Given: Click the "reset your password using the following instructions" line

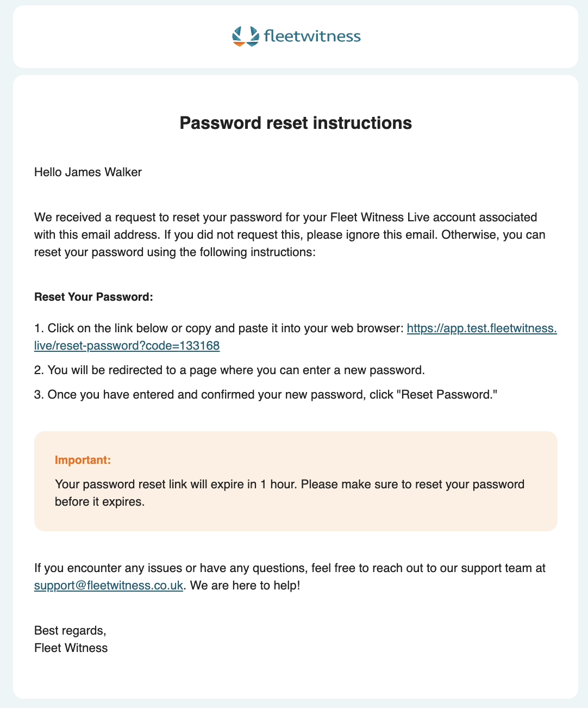Looking at the screenshot, I should point(174,252).
